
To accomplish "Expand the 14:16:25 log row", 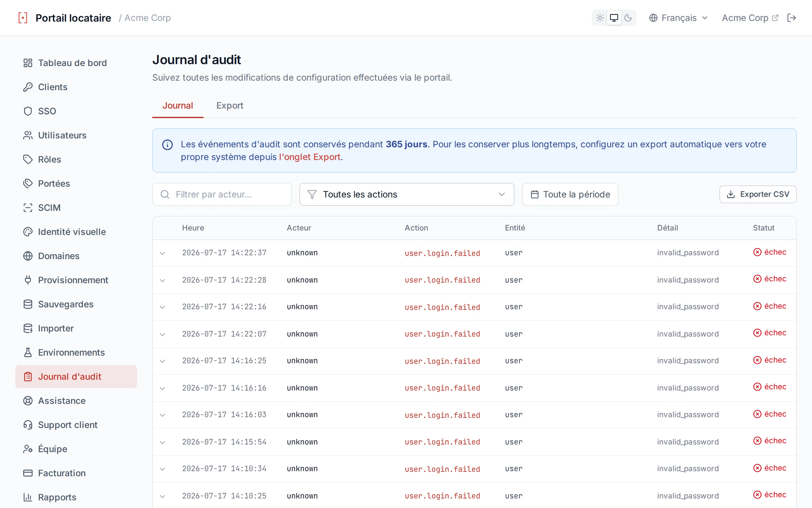I will [x=162, y=361].
